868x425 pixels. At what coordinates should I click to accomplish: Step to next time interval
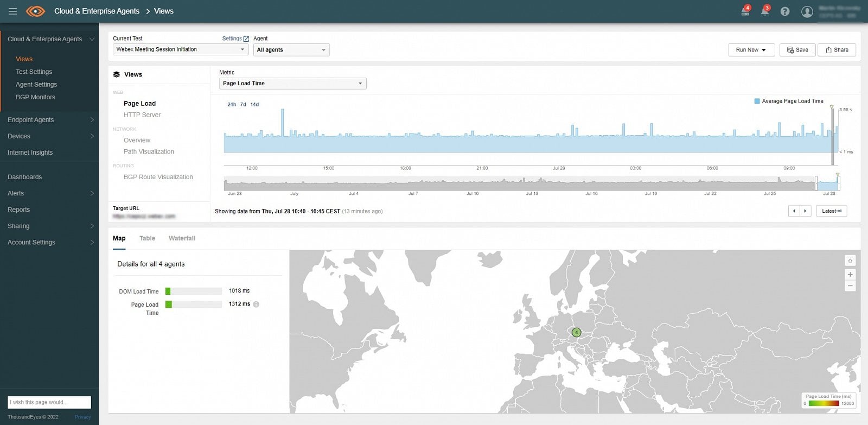click(x=806, y=211)
